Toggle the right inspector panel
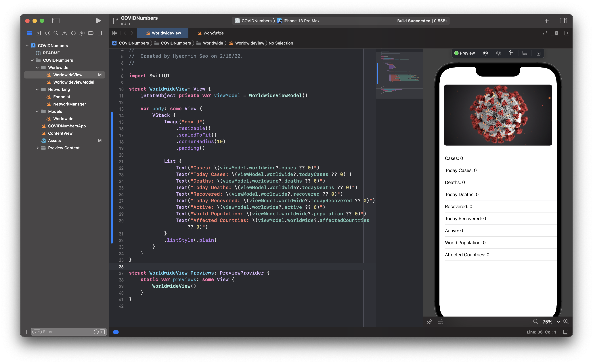Image resolution: width=593 pixels, height=364 pixels. (x=563, y=21)
